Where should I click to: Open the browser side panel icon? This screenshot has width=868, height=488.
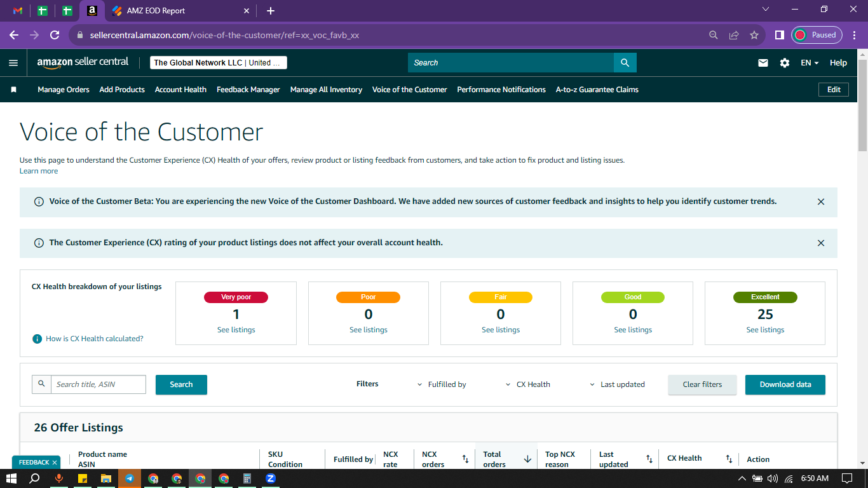[x=779, y=35]
